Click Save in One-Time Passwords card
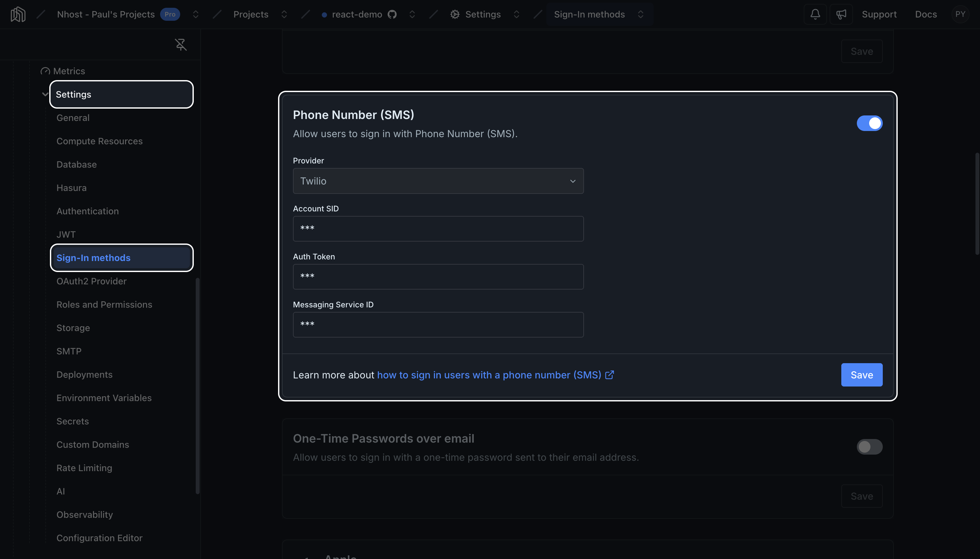980x559 pixels. click(862, 496)
